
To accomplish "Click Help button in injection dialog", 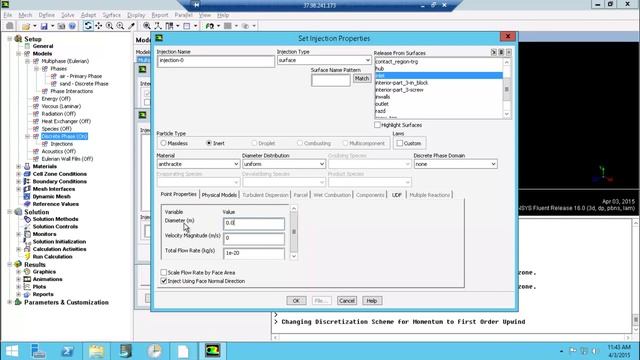I will 371,301.
